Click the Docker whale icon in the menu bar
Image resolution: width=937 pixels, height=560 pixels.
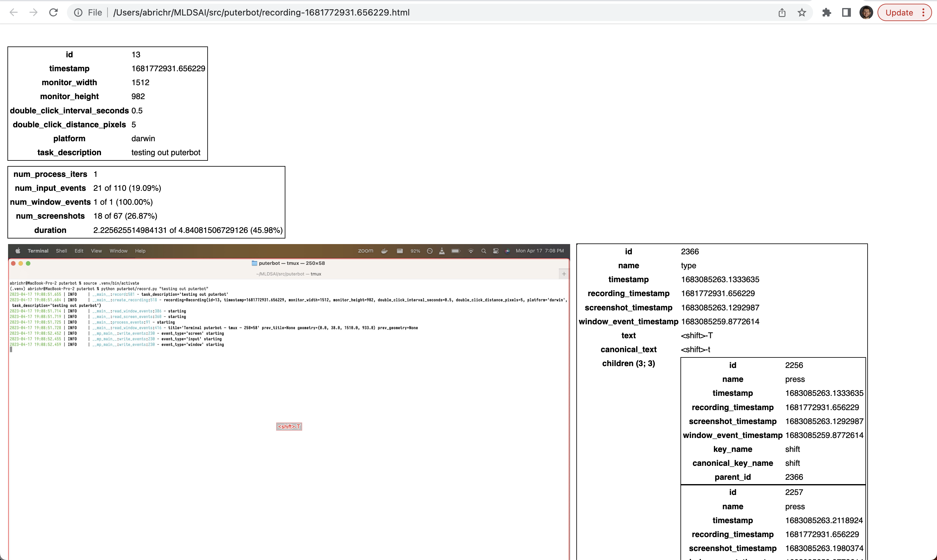pyautogui.click(x=384, y=251)
